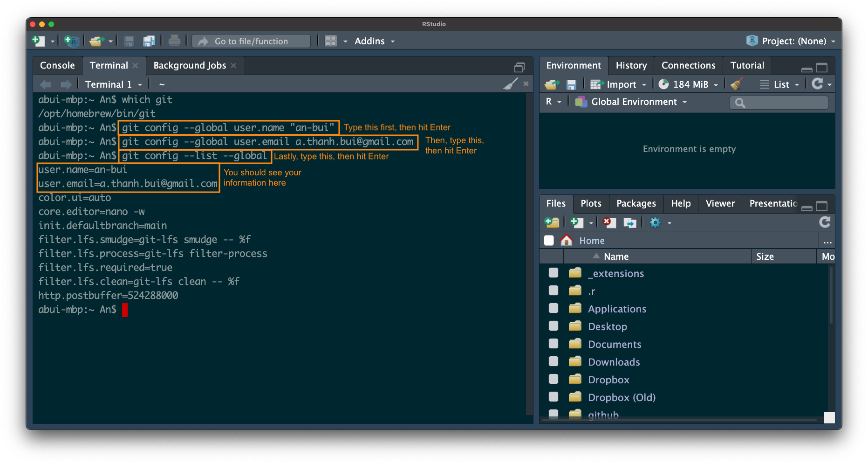Switch to the Packages tab
This screenshot has width=868, height=464.
[636, 203]
